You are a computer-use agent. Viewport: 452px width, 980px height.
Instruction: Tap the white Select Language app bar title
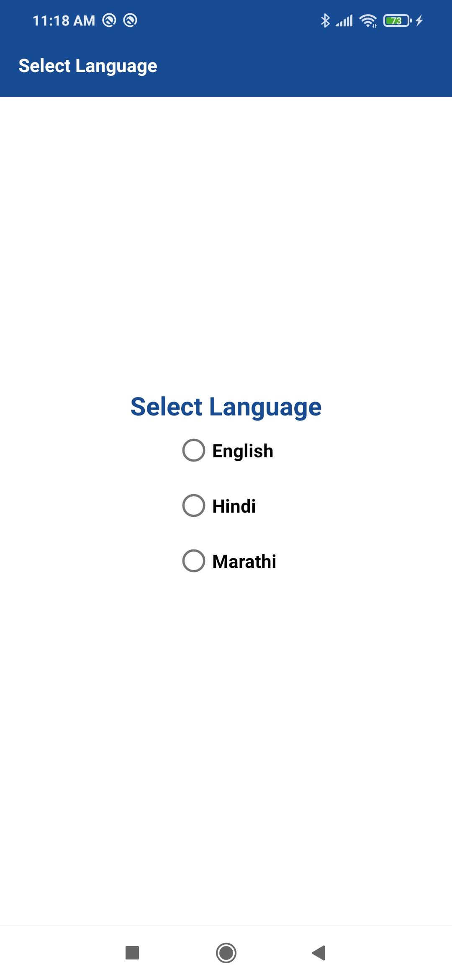click(x=88, y=66)
